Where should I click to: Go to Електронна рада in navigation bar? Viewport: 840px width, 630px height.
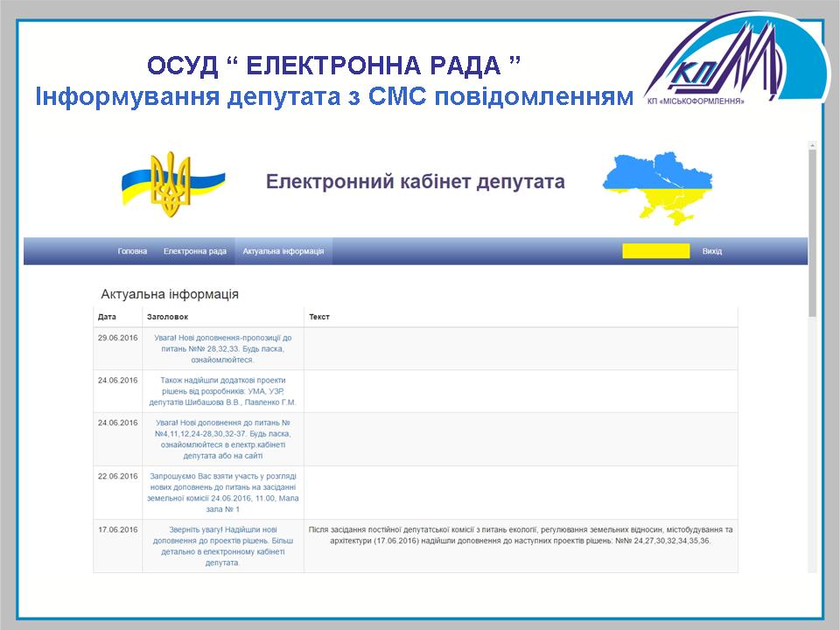[x=195, y=251]
